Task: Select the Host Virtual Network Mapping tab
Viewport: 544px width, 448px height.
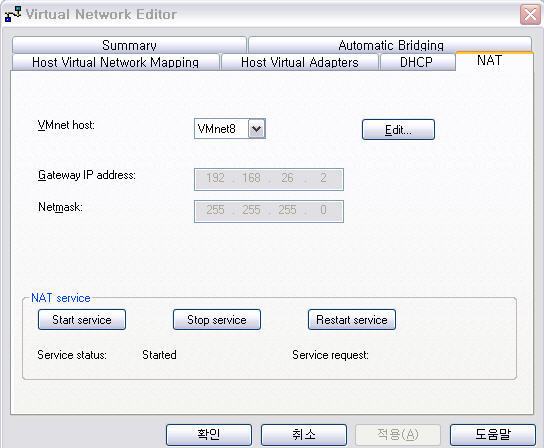Action: tap(116, 62)
